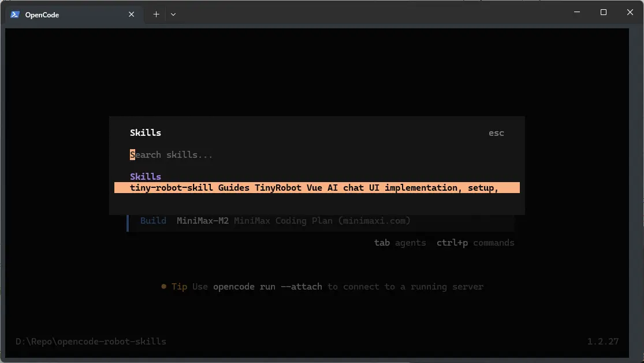Viewport: 644px width, 363px height.
Task: Dismiss the dialog using the esc label
Action: point(496,132)
